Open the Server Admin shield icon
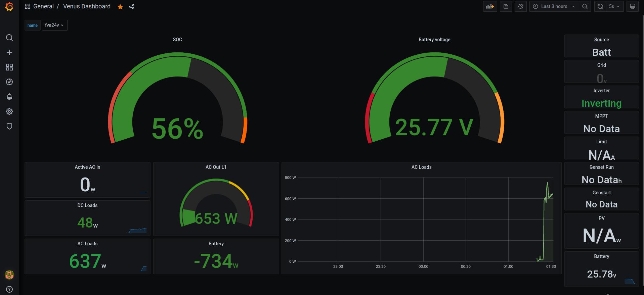Image resolution: width=644 pixels, height=295 pixels. pyautogui.click(x=9, y=126)
